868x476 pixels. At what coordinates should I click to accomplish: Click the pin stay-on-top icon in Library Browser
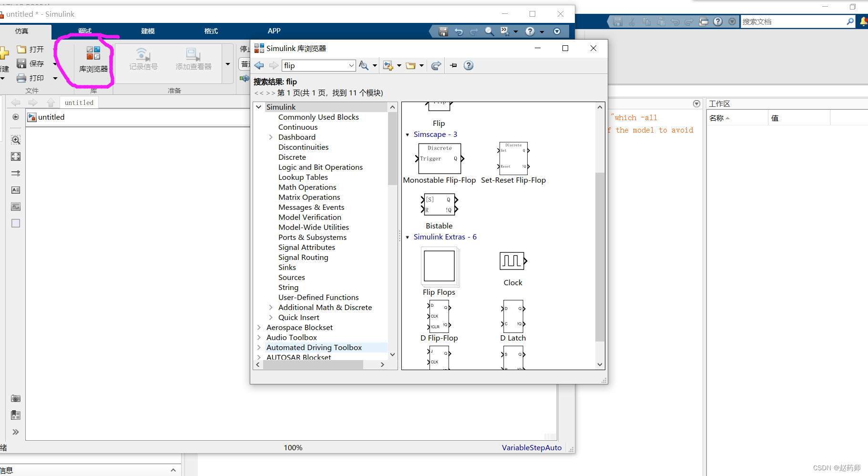pos(453,65)
